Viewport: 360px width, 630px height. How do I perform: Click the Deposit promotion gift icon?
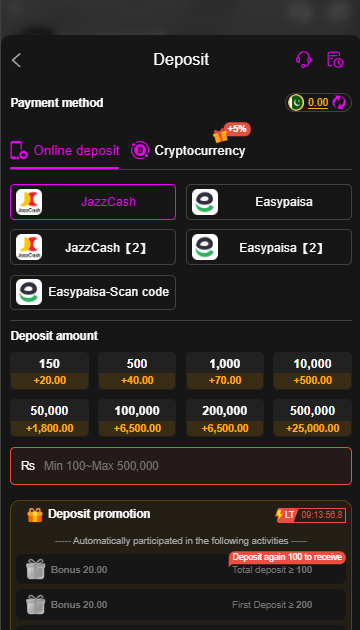tap(35, 514)
